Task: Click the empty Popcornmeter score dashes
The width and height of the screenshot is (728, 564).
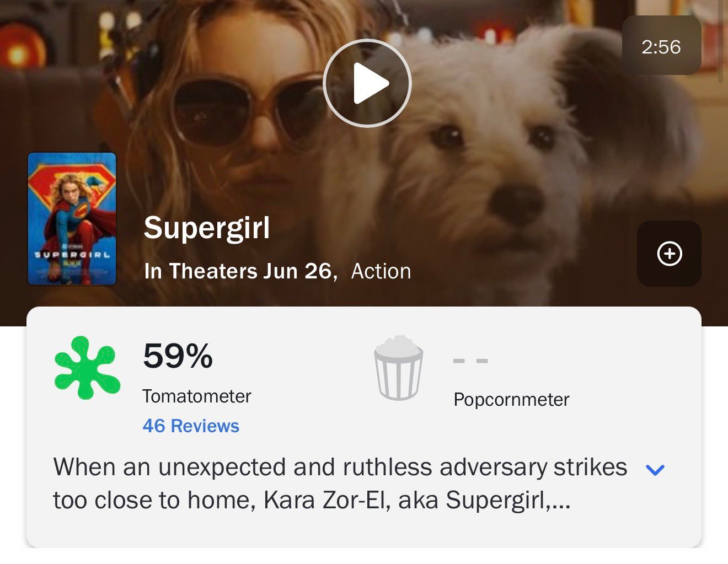Action: (470, 361)
